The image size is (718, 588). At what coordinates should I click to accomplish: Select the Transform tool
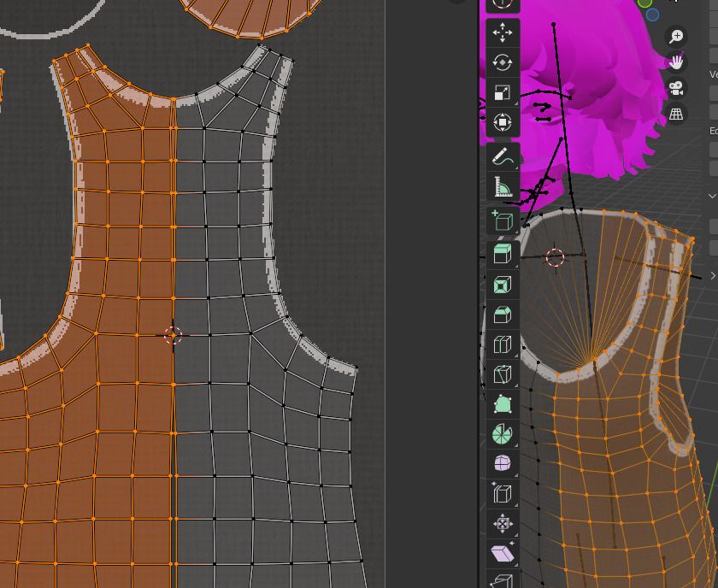503,122
